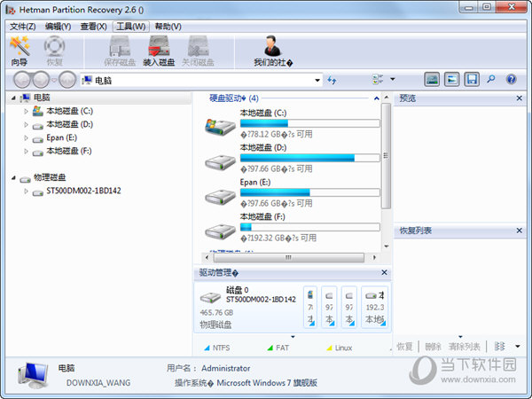
Task: Click the vertical scrollbar of drive list
Action: pyautogui.click(x=386, y=156)
